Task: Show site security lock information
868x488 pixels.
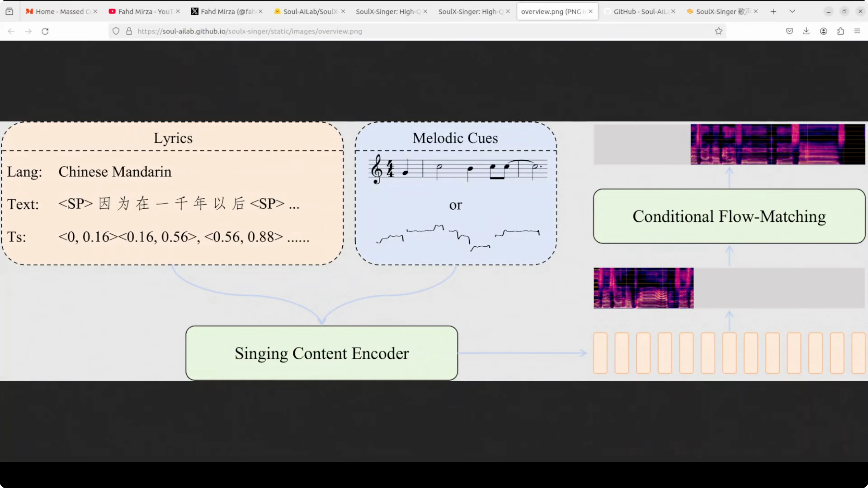Action: [x=129, y=31]
